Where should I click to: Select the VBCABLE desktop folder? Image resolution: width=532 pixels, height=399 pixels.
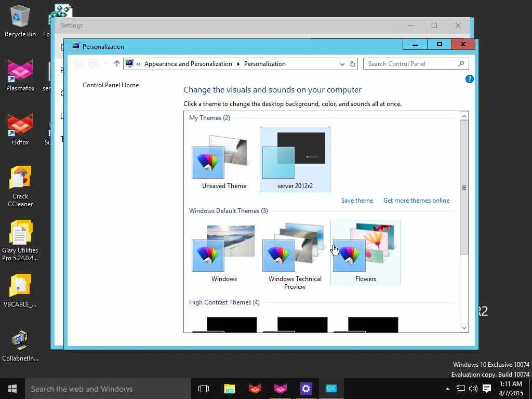(x=20, y=290)
